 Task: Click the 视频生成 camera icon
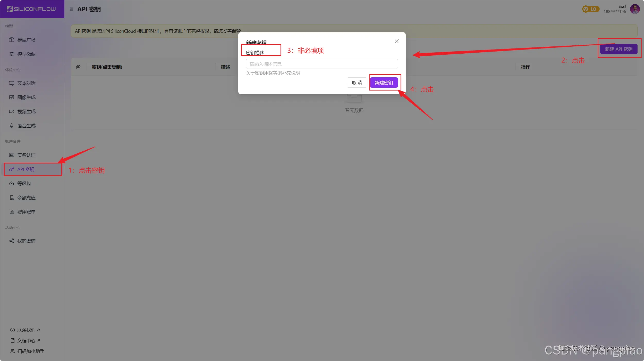pyautogui.click(x=12, y=111)
